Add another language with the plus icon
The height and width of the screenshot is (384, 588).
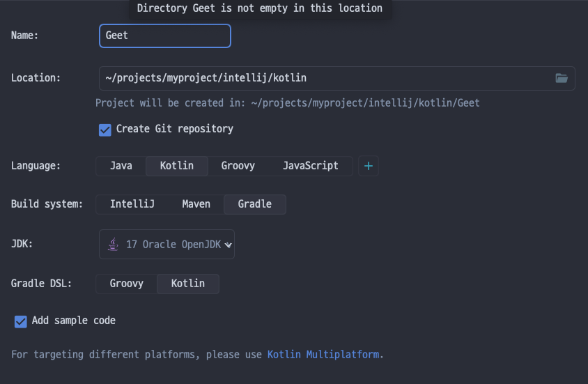tap(369, 166)
